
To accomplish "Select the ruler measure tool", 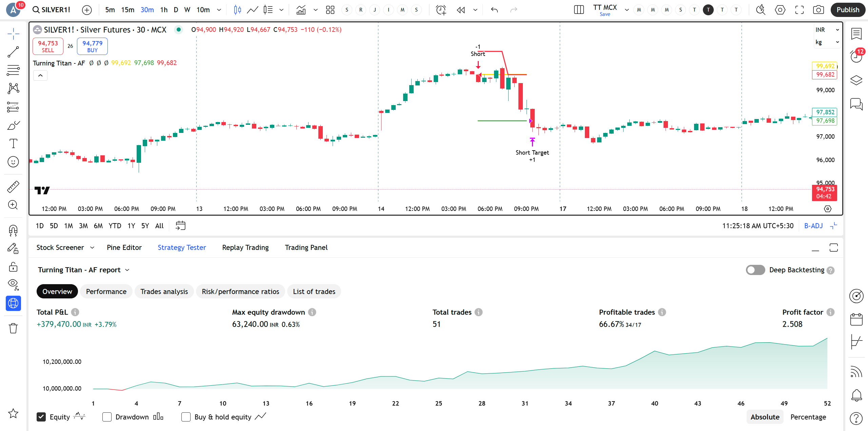I will pos(13,187).
